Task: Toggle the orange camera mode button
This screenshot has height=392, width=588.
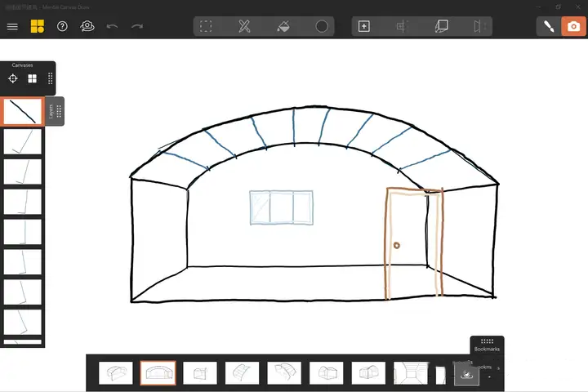Action: (573, 26)
